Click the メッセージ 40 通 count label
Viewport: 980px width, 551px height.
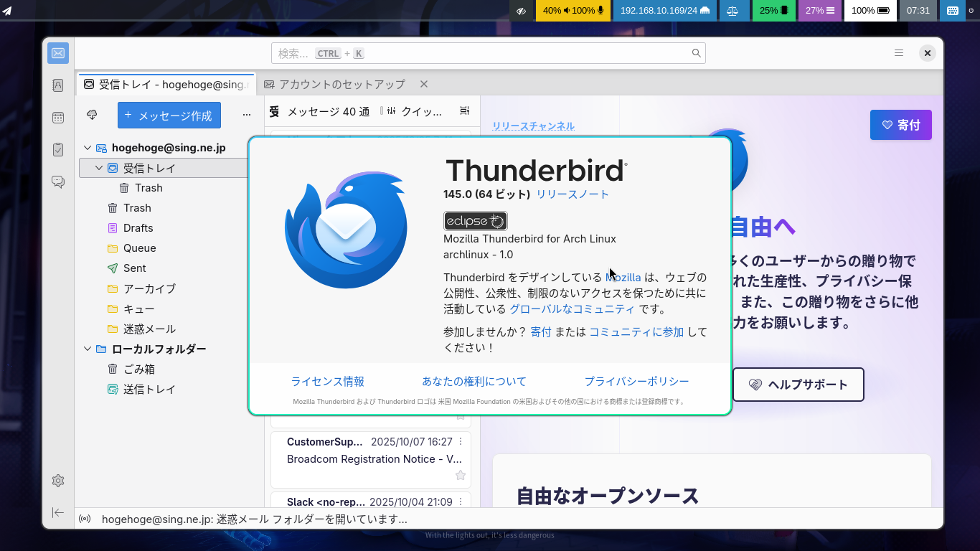[x=329, y=111]
